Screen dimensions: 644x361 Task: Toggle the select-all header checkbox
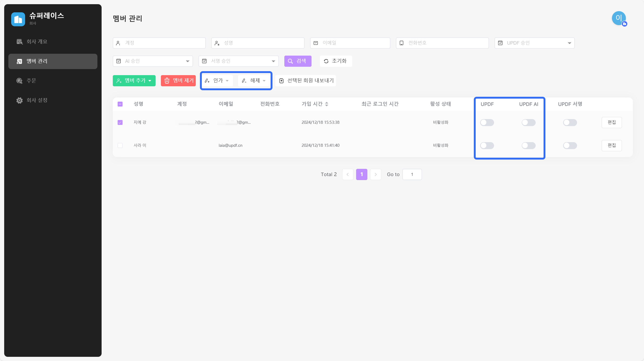click(x=120, y=104)
